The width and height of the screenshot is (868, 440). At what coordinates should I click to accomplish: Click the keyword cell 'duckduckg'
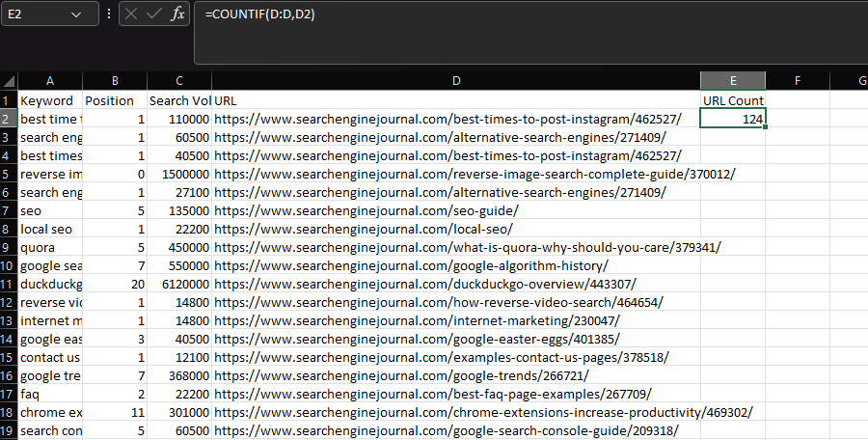point(50,285)
